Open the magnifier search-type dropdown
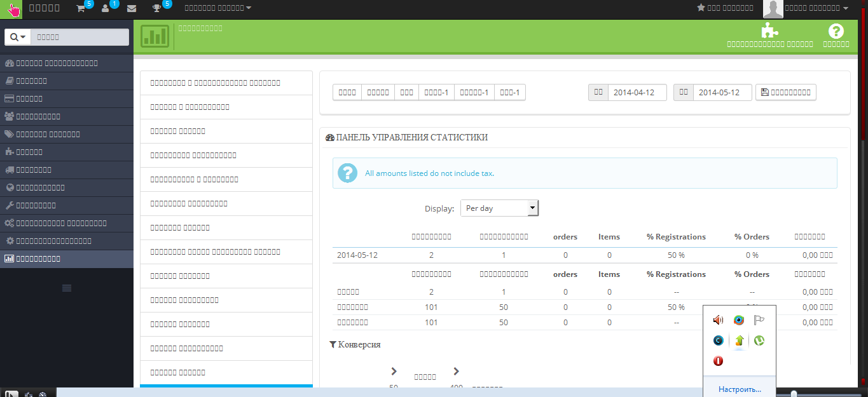Screen dimensions: 868x397 click(x=18, y=37)
